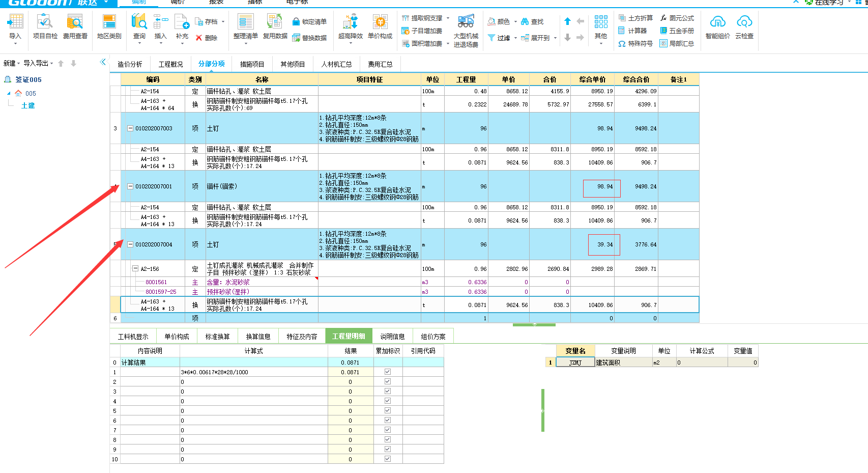The image size is (868, 473).
Task: Toggle 累加标识 checkbox in row 5
Action: point(388,410)
